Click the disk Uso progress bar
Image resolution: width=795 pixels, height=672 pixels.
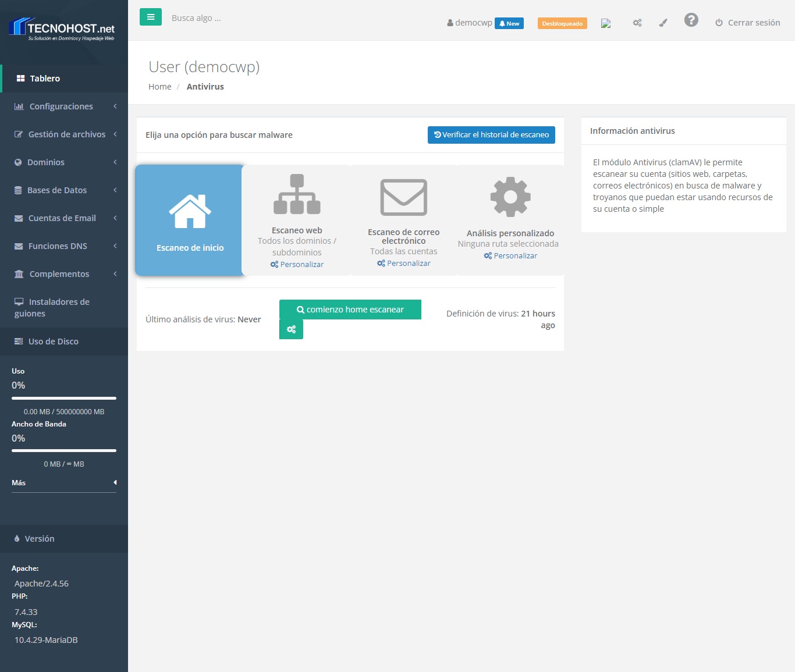coord(64,398)
